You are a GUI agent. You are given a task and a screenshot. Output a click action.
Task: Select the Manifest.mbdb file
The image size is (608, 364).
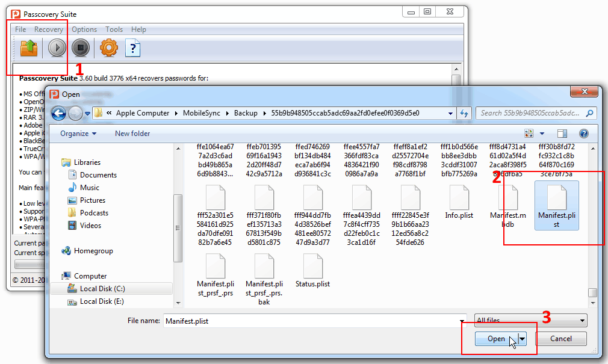508,206
